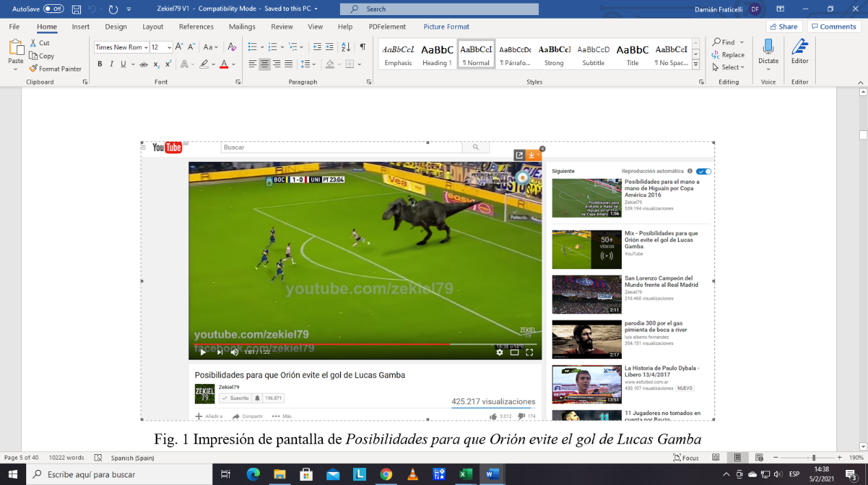Screen dimensions: 868x485
Task: Show paragraph marks pilcrow icon
Action: click(x=363, y=47)
